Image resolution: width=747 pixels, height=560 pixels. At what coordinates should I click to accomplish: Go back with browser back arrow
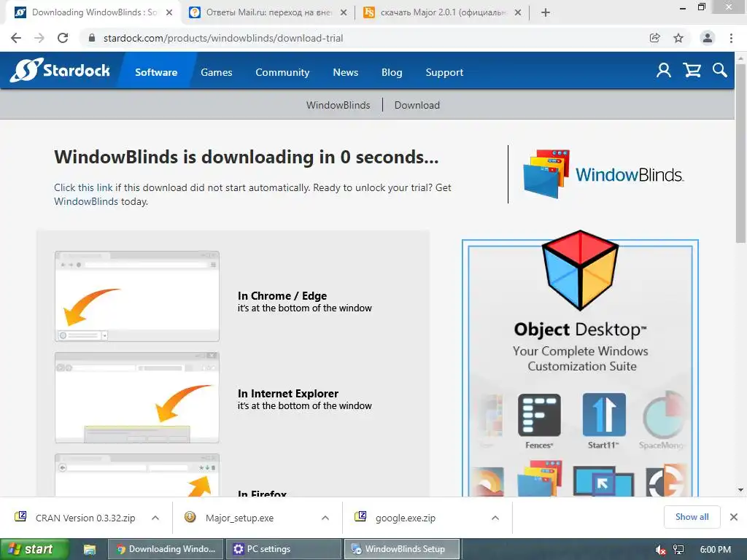click(16, 38)
